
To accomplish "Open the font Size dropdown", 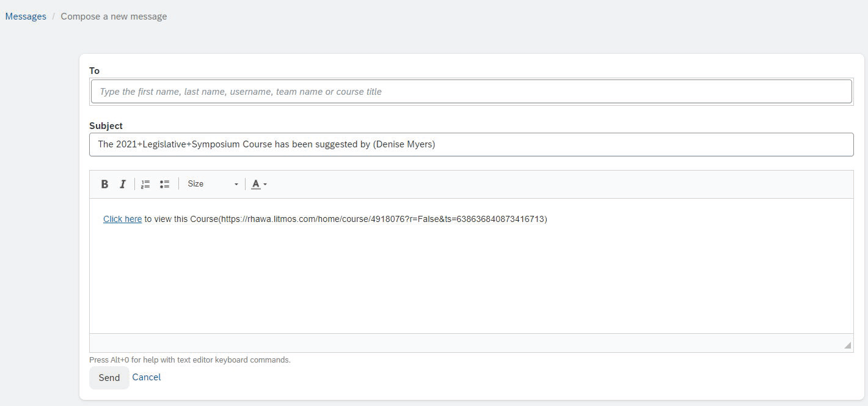I will [213, 184].
